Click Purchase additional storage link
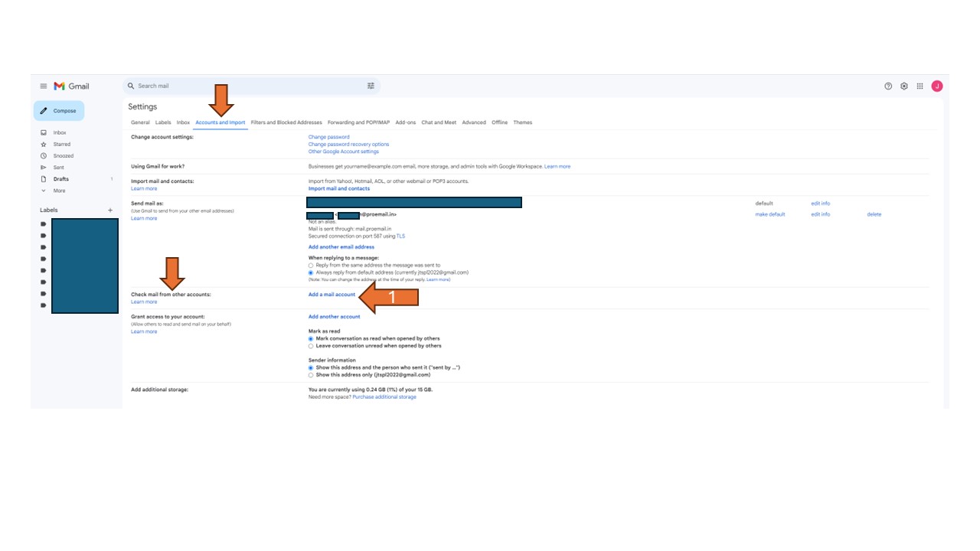The image size is (980, 551). (x=384, y=397)
